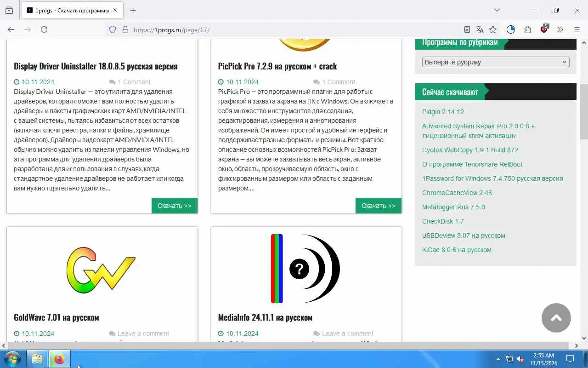Close the 1progs browser tab
The image size is (588, 368).
point(115,10)
